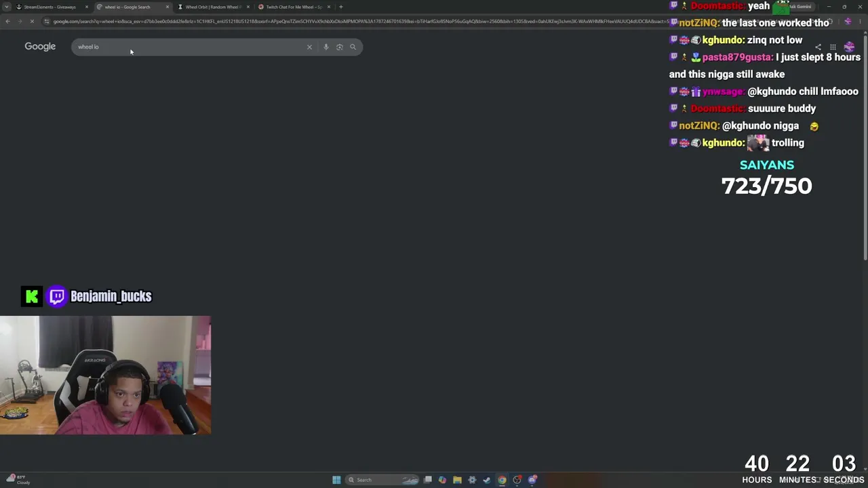868x488 pixels.
Task: Open Steam from the taskbar
Action: 487,480
